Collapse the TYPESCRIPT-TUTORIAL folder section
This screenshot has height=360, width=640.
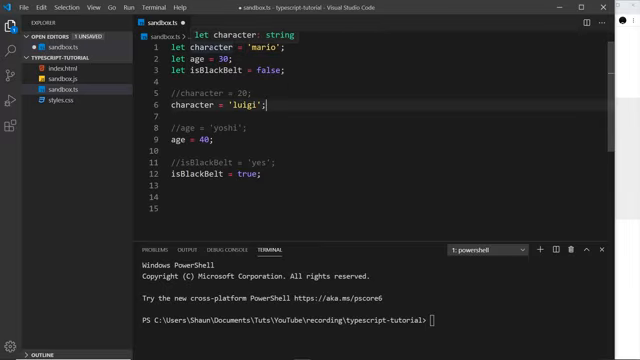27,58
